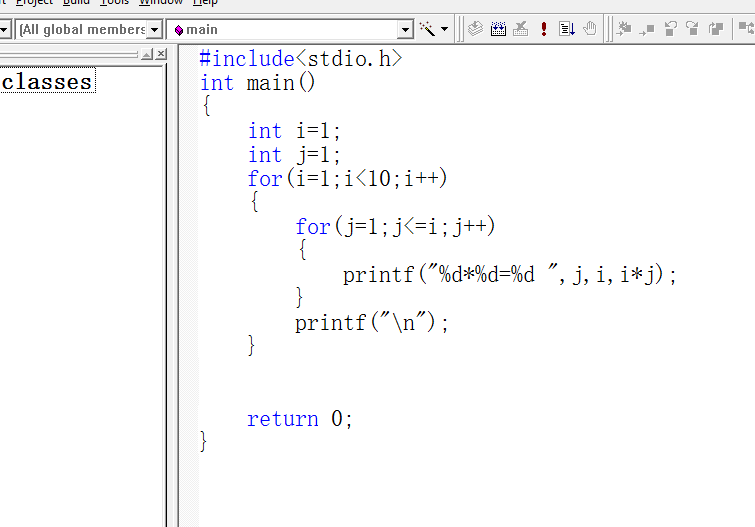Click the Compile toolbar icon
This screenshot has height=527, width=755.
tap(476, 29)
